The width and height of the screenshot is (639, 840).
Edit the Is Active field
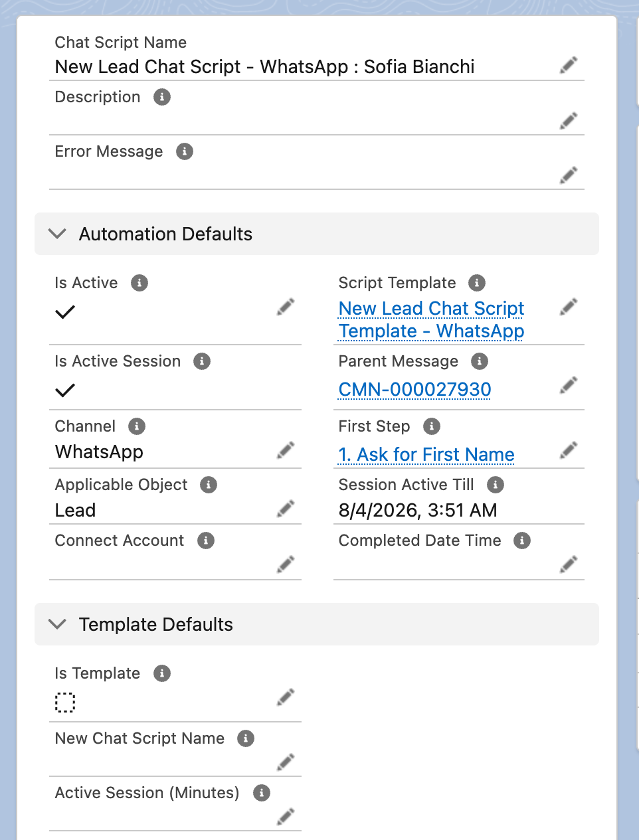click(x=286, y=307)
